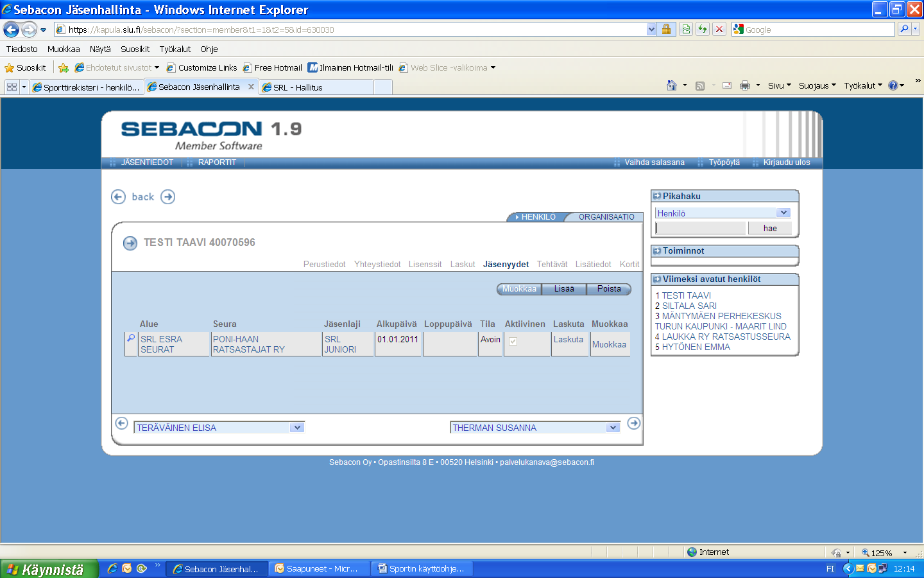Open the Laskuta link in the membership row
Image resolution: width=924 pixels, height=578 pixels.
click(x=569, y=339)
